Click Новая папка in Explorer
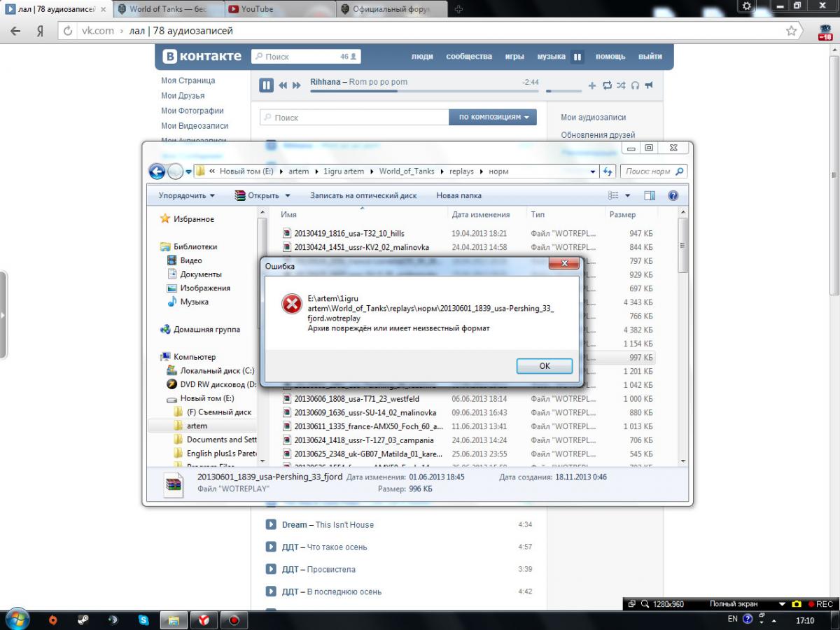The height and width of the screenshot is (630, 840). point(458,196)
